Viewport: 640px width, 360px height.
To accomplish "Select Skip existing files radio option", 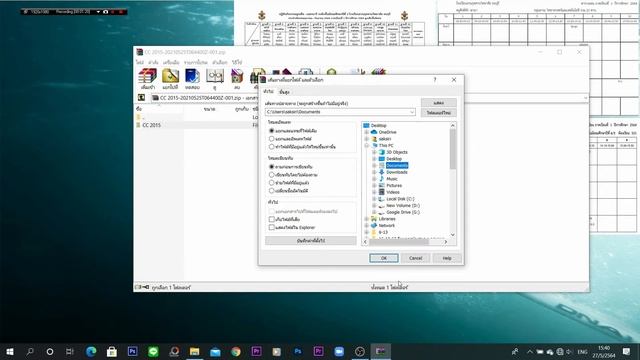I will tap(271, 182).
